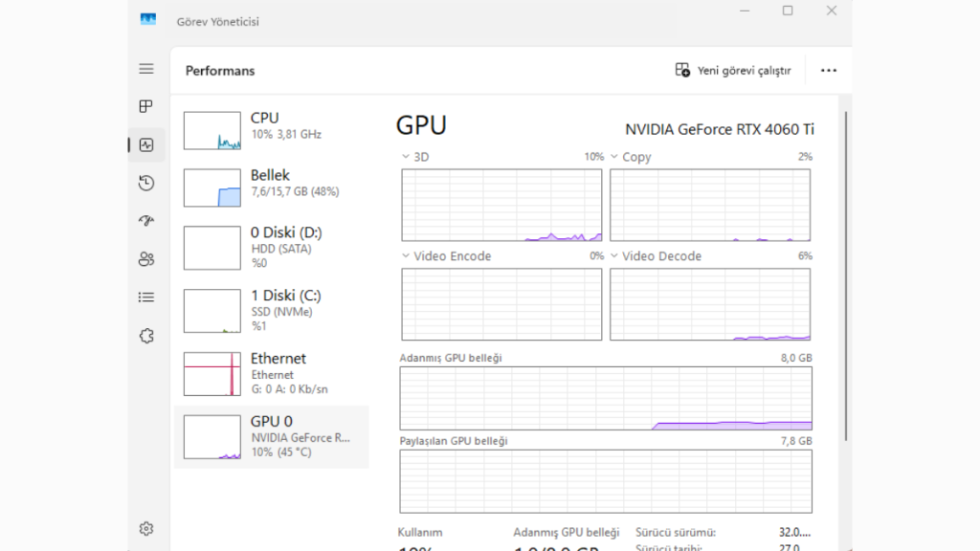The image size is (980, 551).
Task: Select 1 Diski (C:) entry
Action: (272, 311)
